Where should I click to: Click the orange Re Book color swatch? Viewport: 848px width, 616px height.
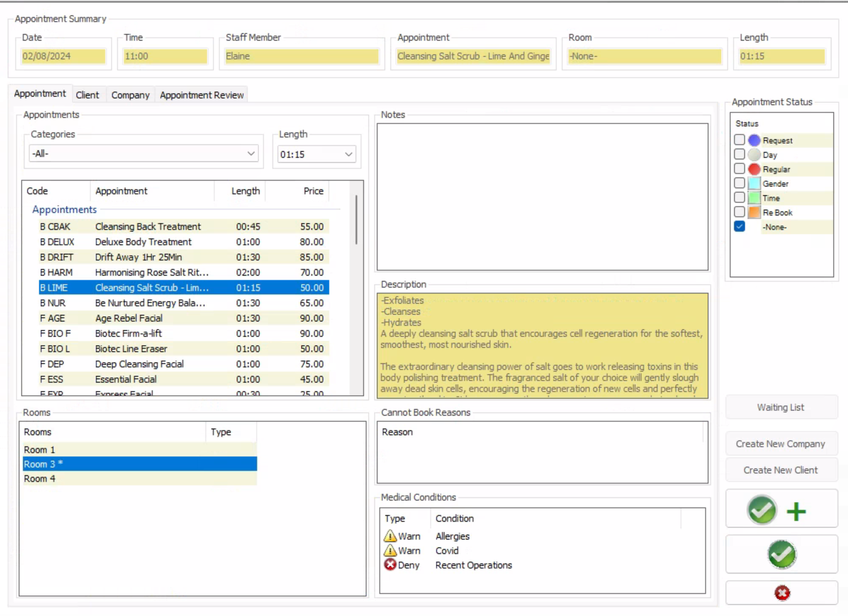(754, 212)
